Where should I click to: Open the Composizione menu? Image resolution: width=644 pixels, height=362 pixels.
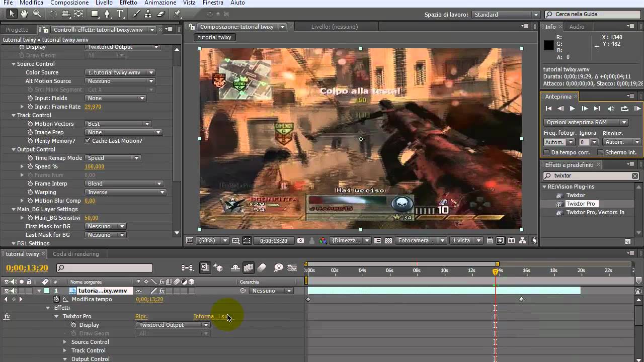(69, 3)
